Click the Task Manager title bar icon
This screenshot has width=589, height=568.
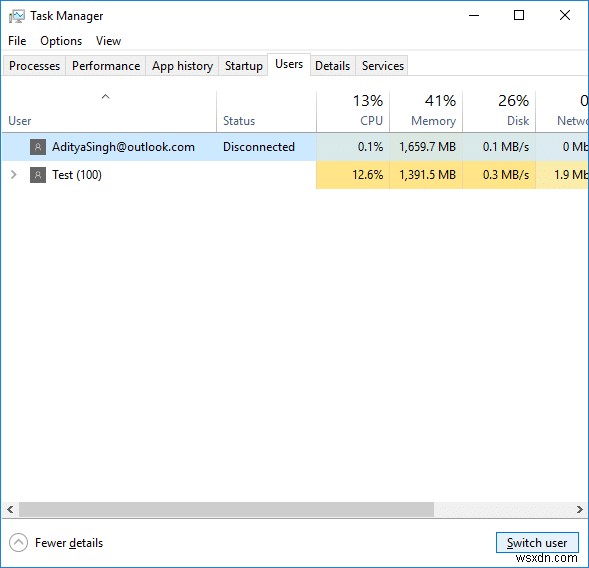click(x=17, y=16)
